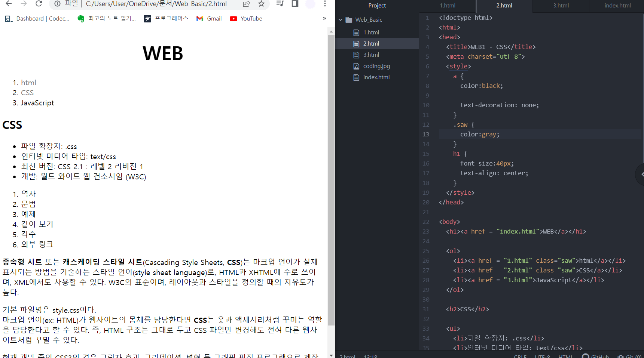Screen dimensions: 644x358
Task: Share this page from the address bar
Action: click(x=246, y=4)
